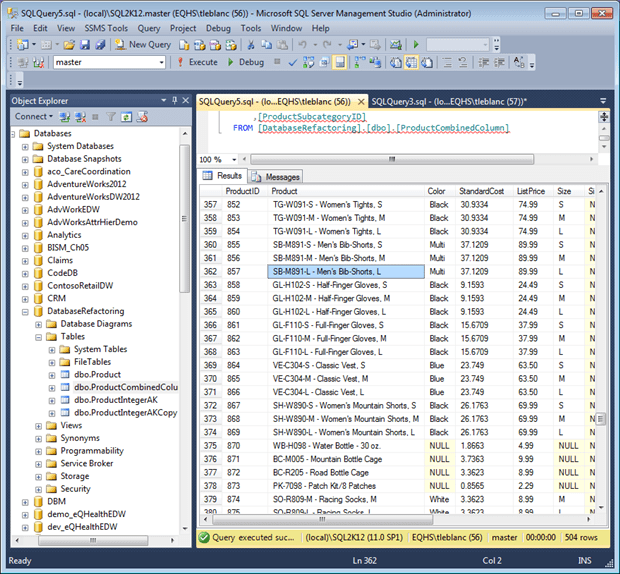This screenshot has width=620, height=574.
Task: Click the ProductID column header
Action: click(242, 191)
